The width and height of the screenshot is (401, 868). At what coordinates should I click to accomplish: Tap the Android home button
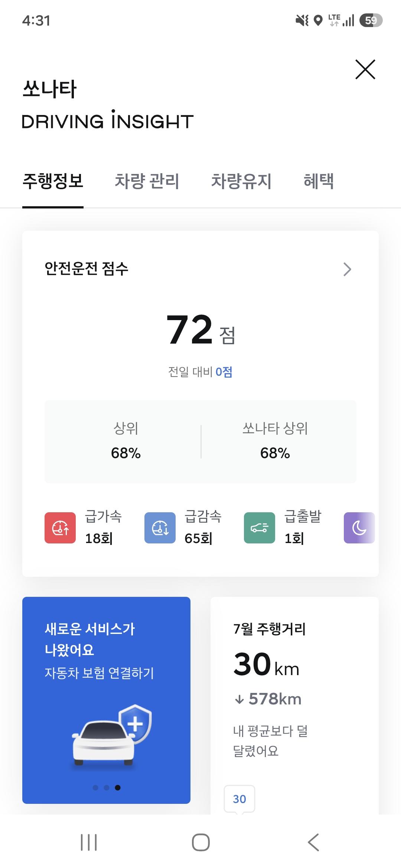201,842
